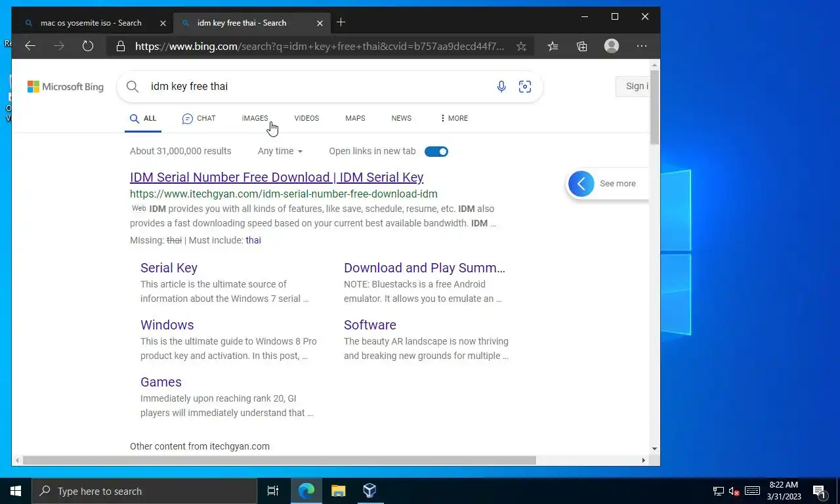Image resolution: width=840 pixels, height=504 pixels.
Task: Toggle 'Open links in new tab' switch
Action: pyautogui.click(x=436, y=152)
